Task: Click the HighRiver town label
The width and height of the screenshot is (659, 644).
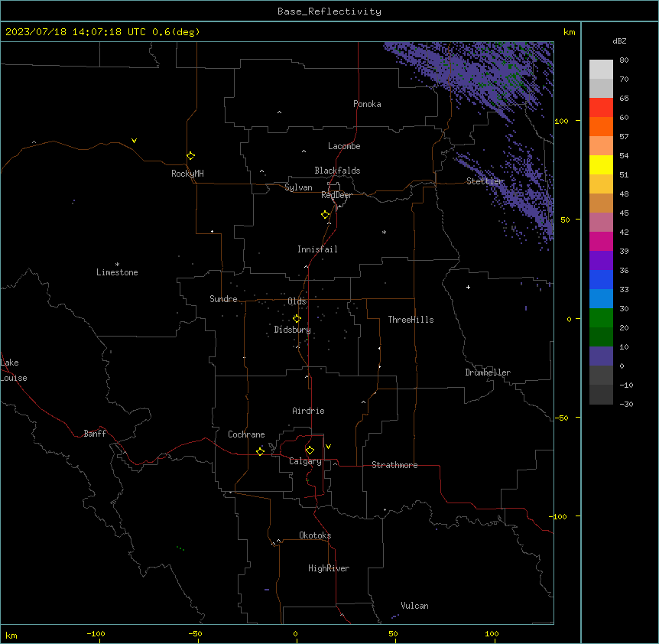Action: click(x=329, y=568)
